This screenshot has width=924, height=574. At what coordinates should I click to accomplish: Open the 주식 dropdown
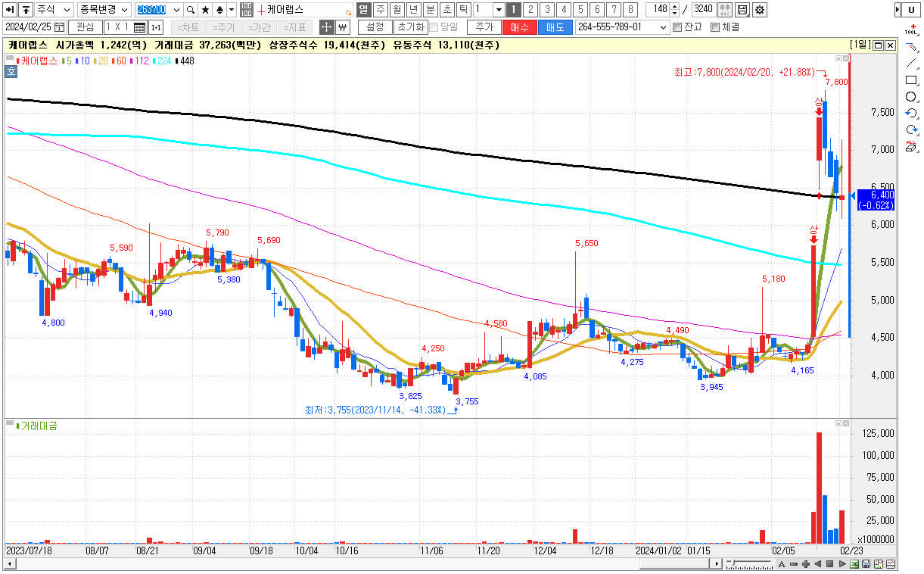pyautogui.click(x=54, y=10)
